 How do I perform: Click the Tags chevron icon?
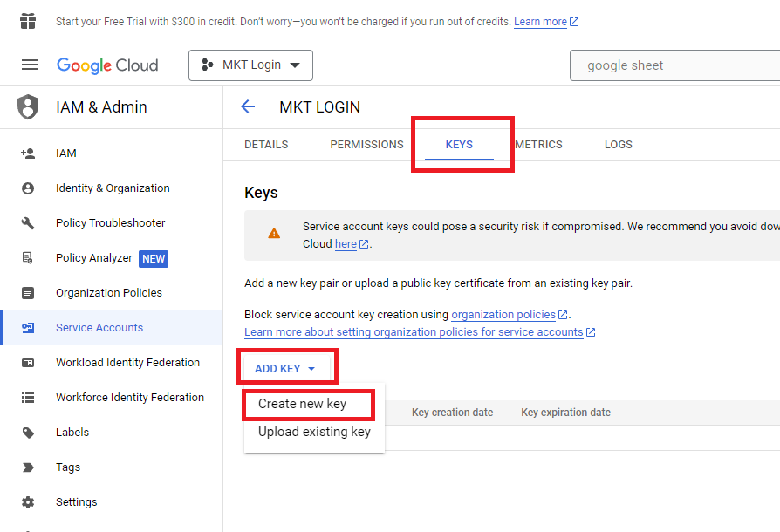pyautogui.click(x=28, y=467)
